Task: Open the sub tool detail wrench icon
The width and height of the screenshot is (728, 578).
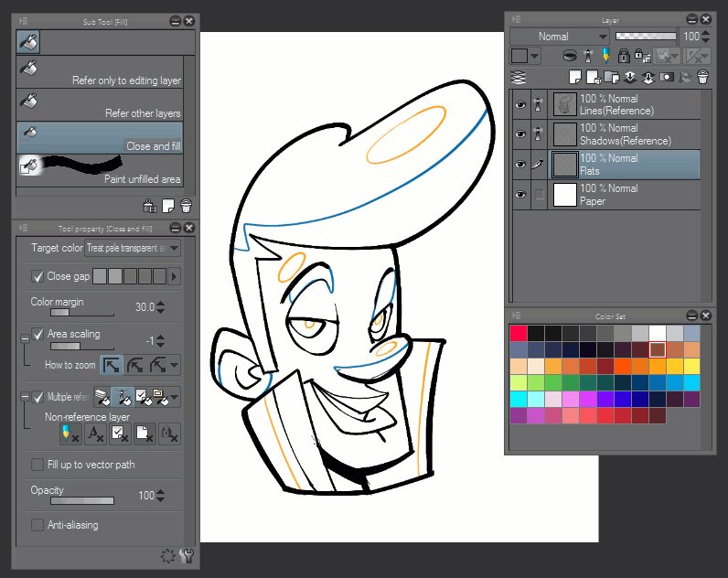Action: click(187, 555)
